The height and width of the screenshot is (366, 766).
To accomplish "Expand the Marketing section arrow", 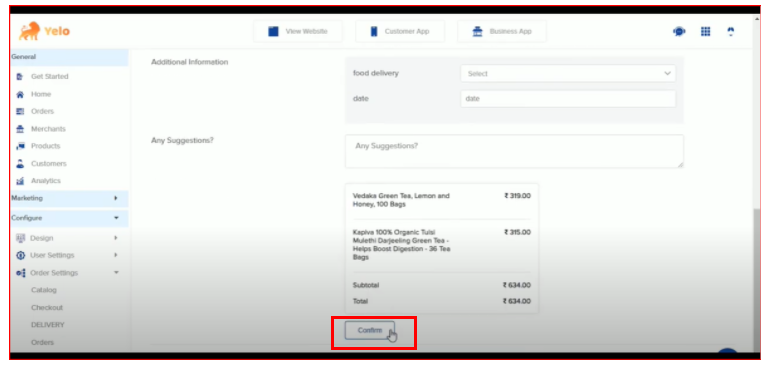I will (x=116, y=198).
